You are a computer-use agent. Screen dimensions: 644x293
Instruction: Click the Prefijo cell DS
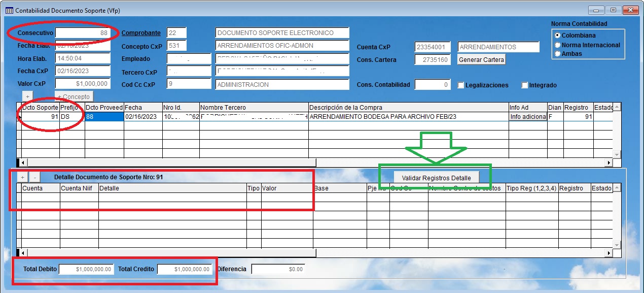pos(72,117)
